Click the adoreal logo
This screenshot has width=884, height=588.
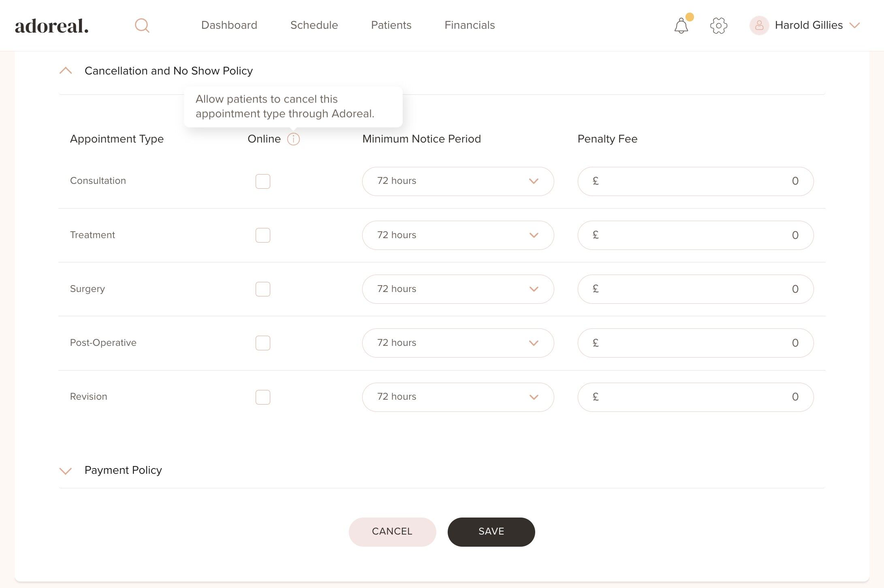coord(52,26)
